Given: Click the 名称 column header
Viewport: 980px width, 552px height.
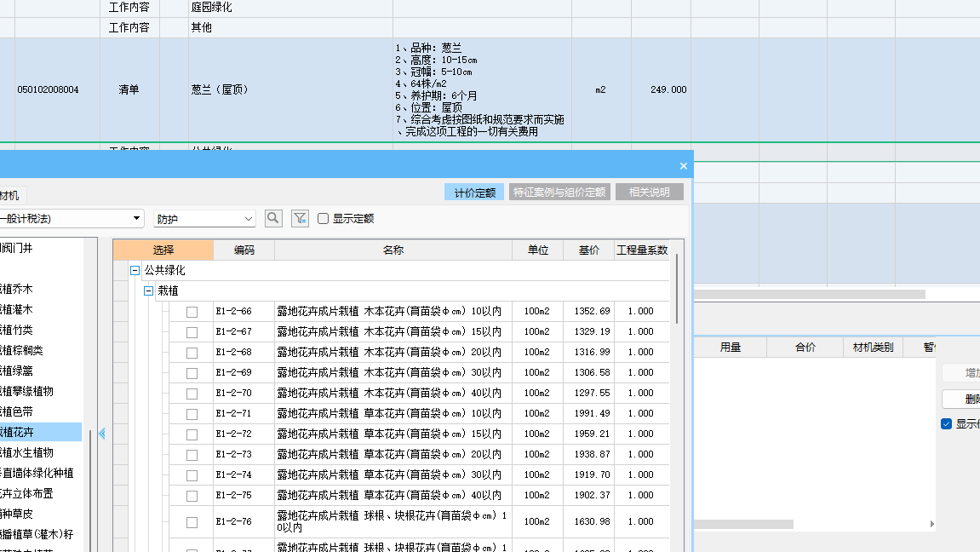Looking at the screenshot, I should (393, 250).
